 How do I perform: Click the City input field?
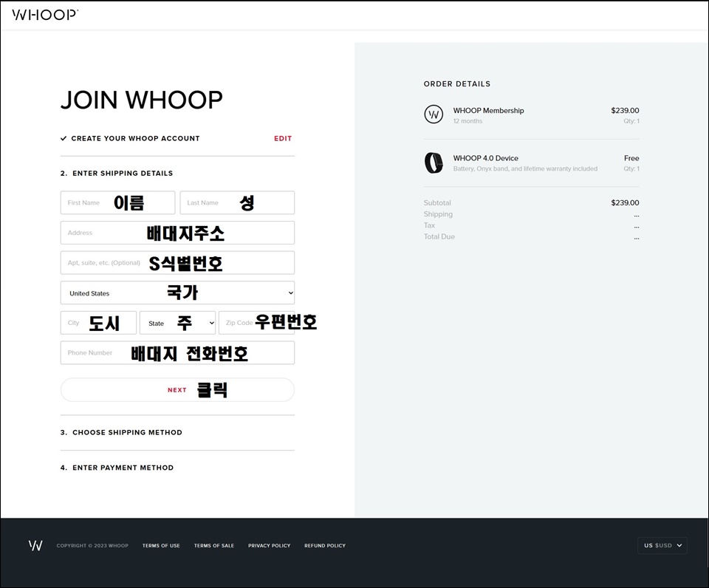[98, 323]
